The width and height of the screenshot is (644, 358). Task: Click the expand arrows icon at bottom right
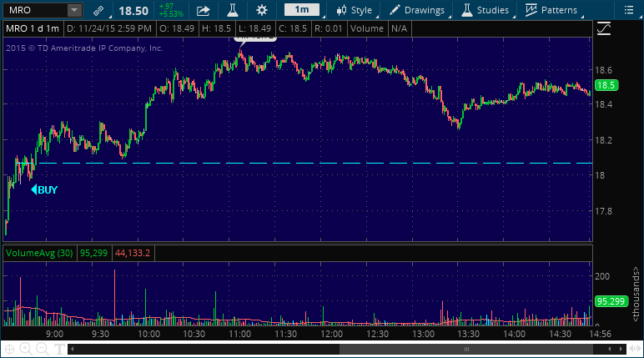click(635, 349)
